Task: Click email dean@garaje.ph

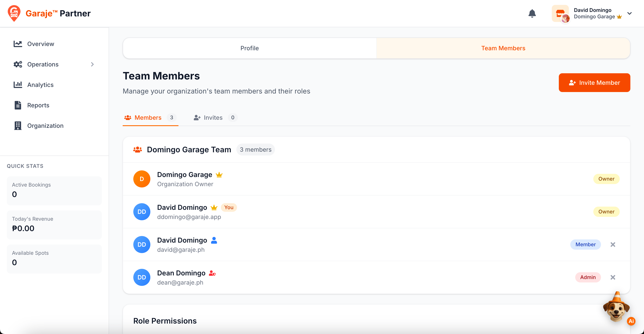Action: click(180, 282)
